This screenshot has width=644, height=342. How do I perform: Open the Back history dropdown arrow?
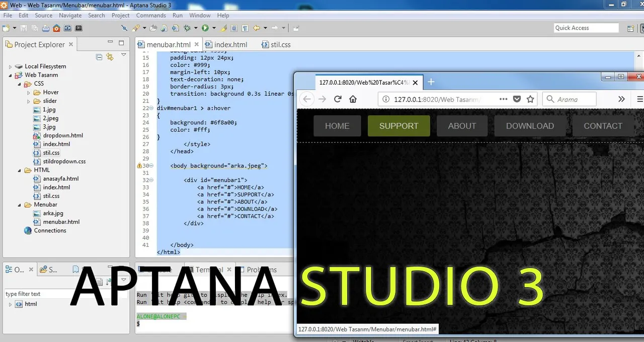(265, 28)
